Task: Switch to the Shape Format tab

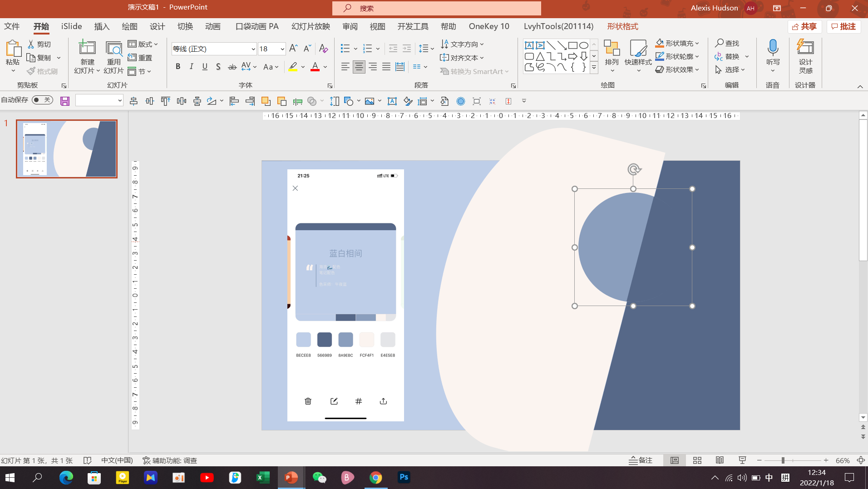Action: [622, 26]
